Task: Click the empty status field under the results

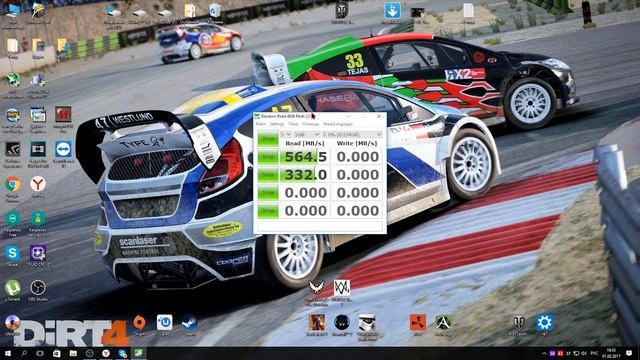Action: pos(320,226)
